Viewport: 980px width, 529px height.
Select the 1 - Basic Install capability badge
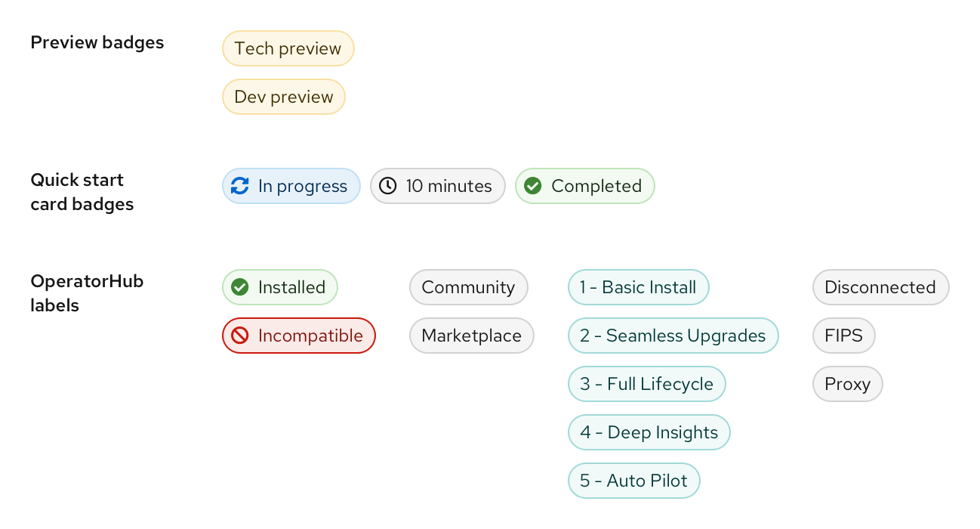(638, 287)
